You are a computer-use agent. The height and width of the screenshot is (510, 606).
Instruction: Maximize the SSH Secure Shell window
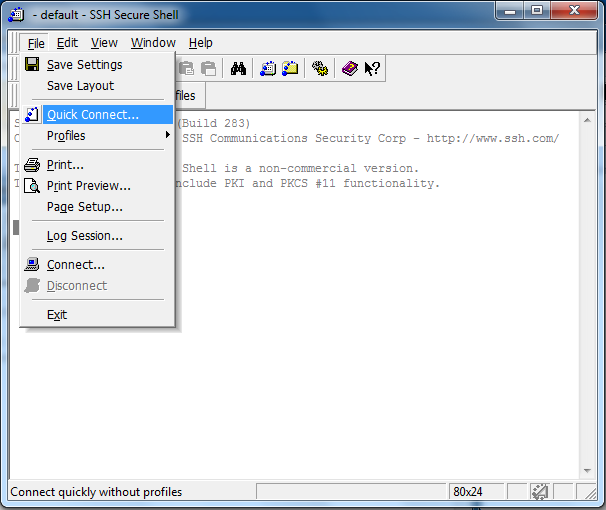click(x=537, y=10)
